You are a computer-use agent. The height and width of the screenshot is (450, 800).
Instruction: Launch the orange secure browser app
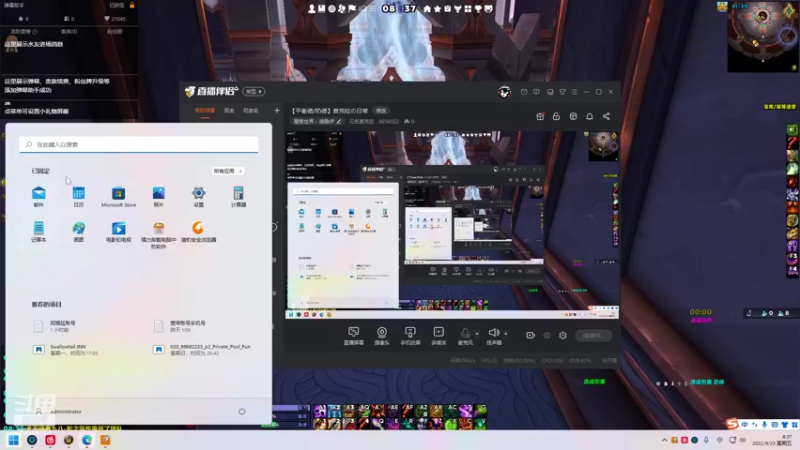tap(198, 231)
